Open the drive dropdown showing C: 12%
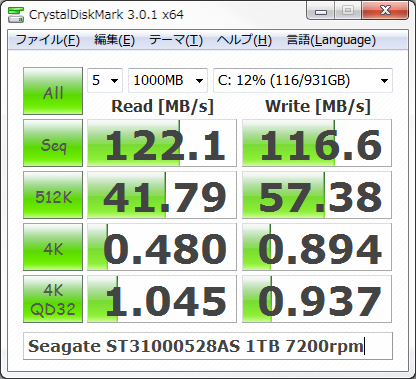This screenshot has height=379, width=416. point(303,80)
